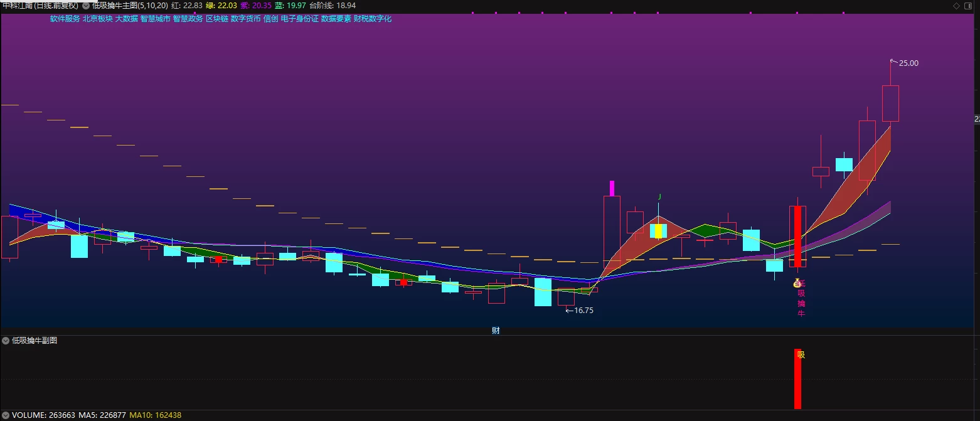Click the 吸 label on the red bar
Viewport: 980px width, 421px height.
(x=801, y=354)
